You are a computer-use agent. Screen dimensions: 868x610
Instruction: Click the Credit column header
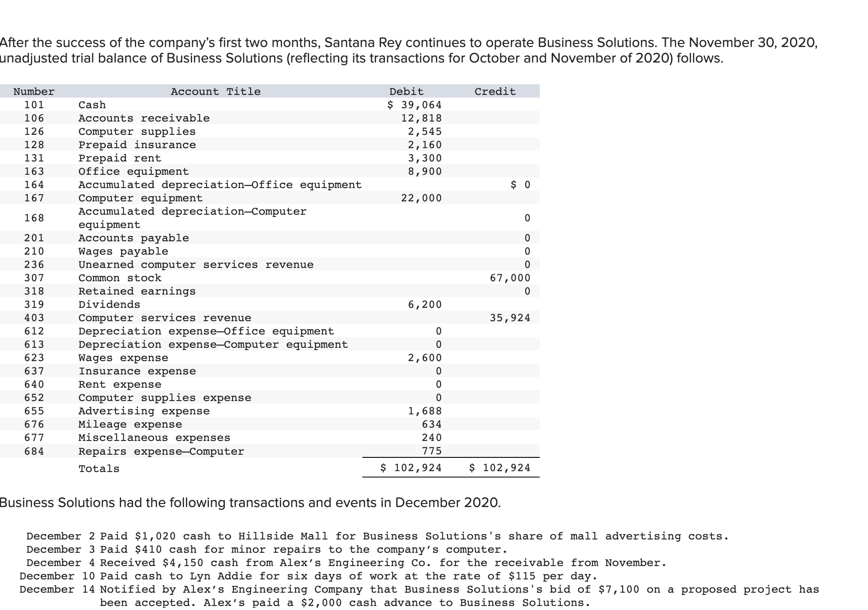[495, 92]
